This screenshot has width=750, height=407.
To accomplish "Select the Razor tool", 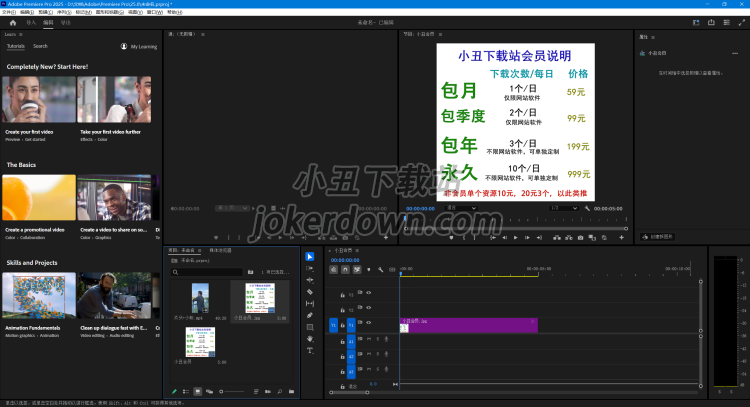I will pyautogui.click(x=310, y=292).
